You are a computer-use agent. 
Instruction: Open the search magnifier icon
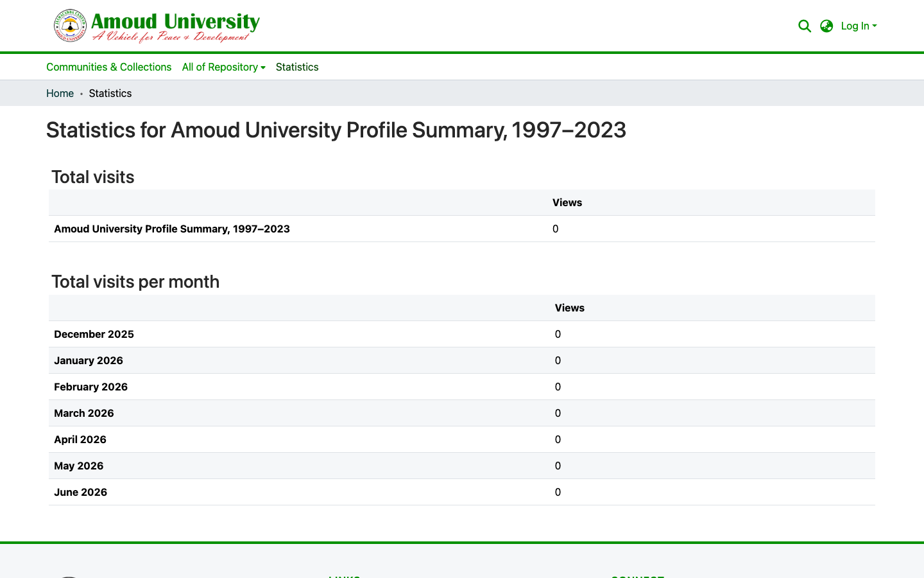click(x=805, y=26)
